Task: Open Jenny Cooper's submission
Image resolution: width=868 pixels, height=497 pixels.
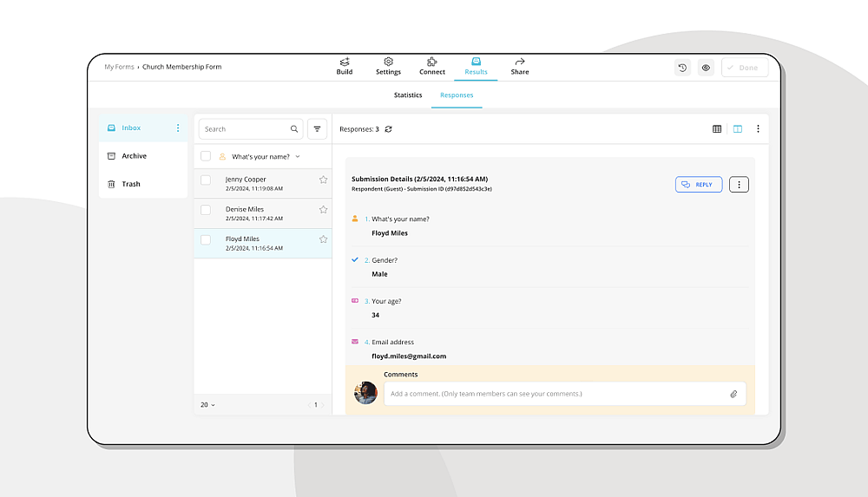Action: pos(263,184)
